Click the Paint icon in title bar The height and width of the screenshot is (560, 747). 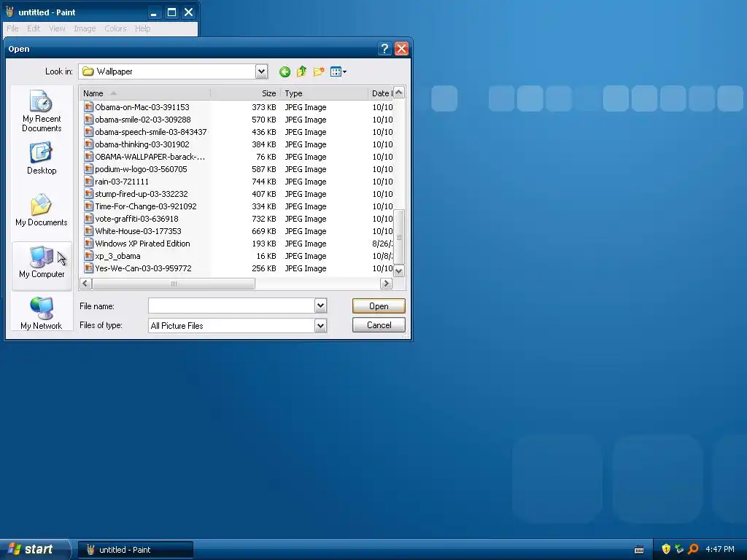[x=10, y=12]
